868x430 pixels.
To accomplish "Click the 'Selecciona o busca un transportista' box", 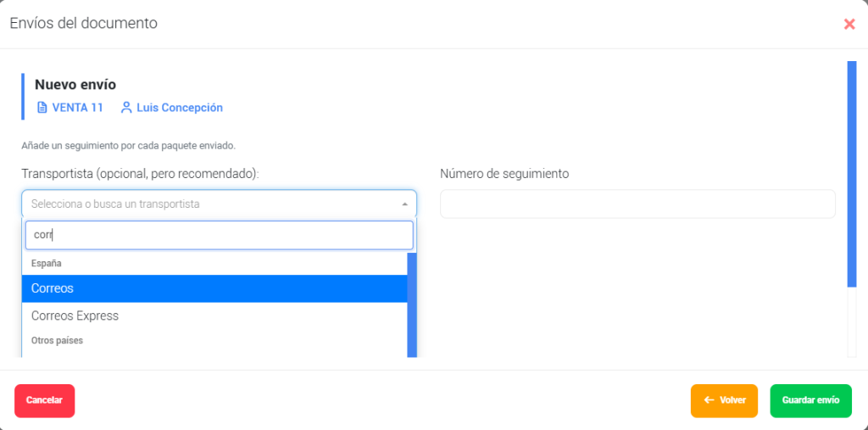I will pos(220,204).
